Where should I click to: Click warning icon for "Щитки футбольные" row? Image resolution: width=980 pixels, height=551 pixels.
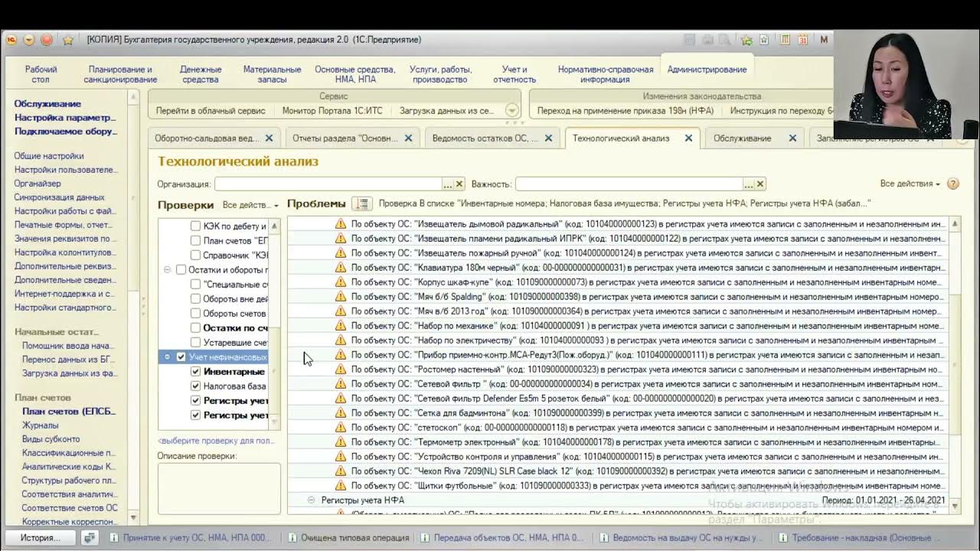341,486
